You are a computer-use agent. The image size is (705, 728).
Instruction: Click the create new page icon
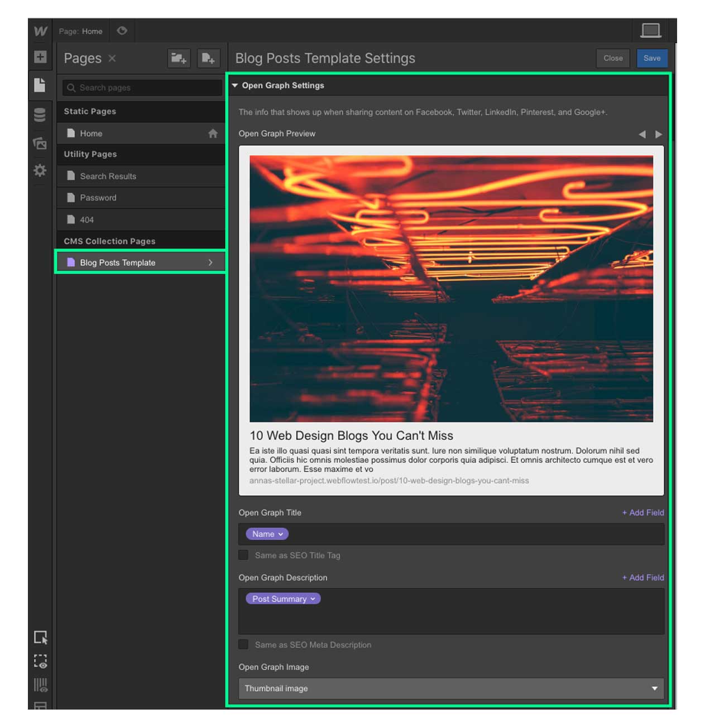[208, 58]
